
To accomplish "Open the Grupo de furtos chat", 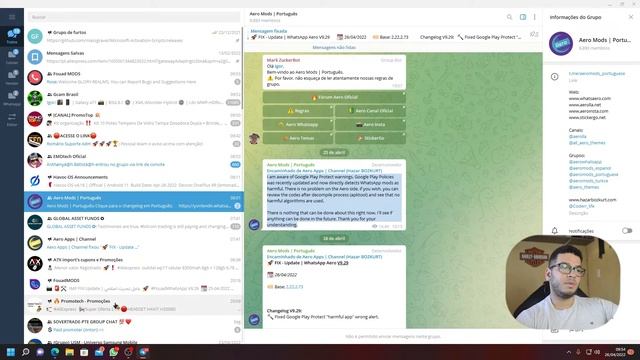I will click(134, 36).
